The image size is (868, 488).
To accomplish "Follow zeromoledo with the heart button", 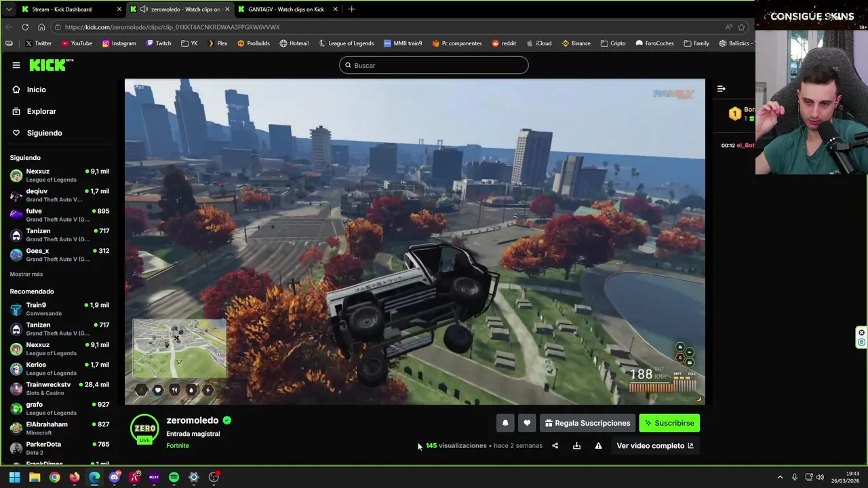I will click(527, 423).
